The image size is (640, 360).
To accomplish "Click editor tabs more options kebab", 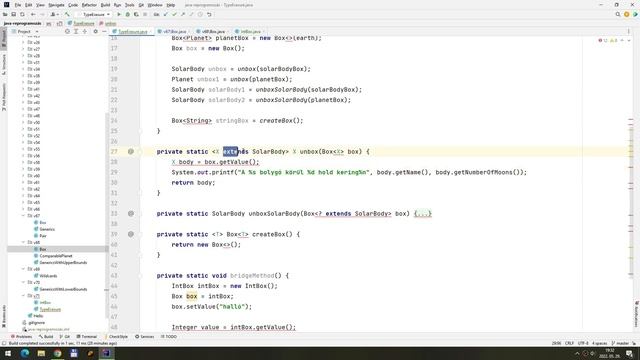I will click(629, 31).
